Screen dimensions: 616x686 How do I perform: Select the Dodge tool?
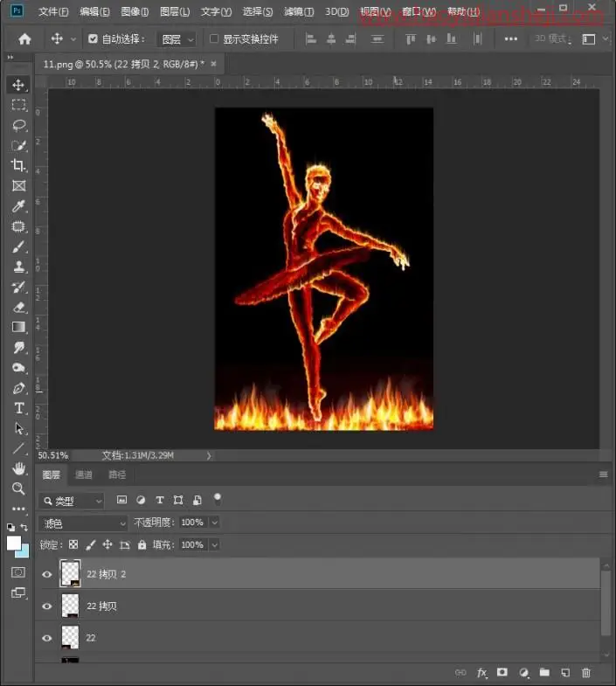pyautogui.click(x=18, y=368)
